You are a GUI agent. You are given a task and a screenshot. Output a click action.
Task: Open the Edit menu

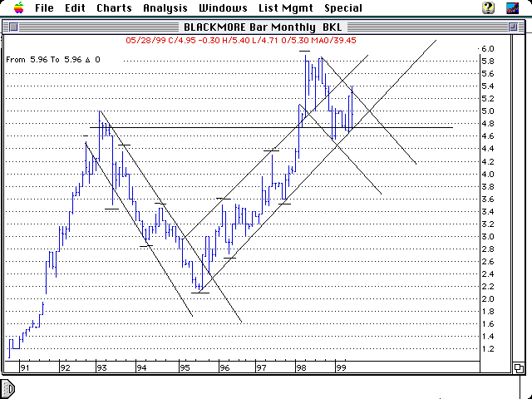(75, 7)
